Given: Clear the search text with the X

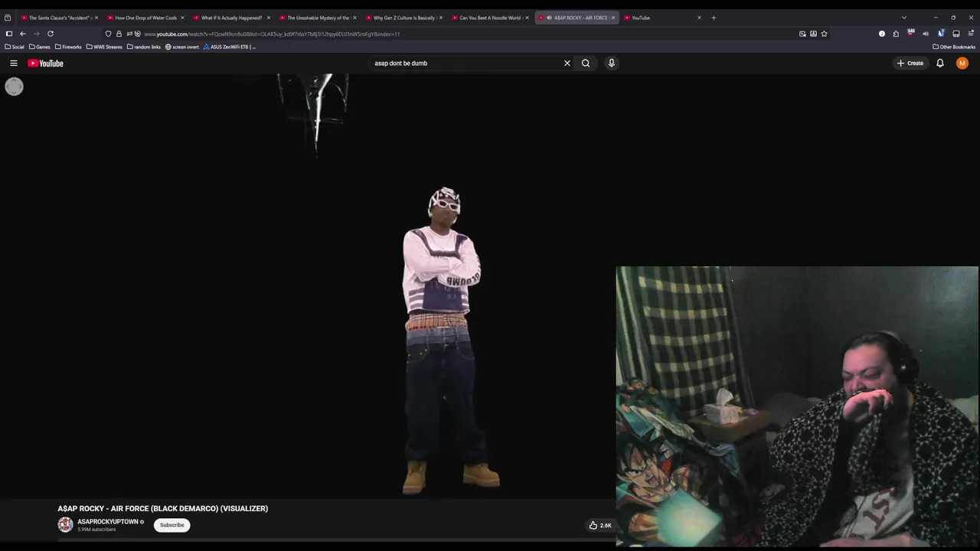Looking at the screenshot, I should coord(567,64).
